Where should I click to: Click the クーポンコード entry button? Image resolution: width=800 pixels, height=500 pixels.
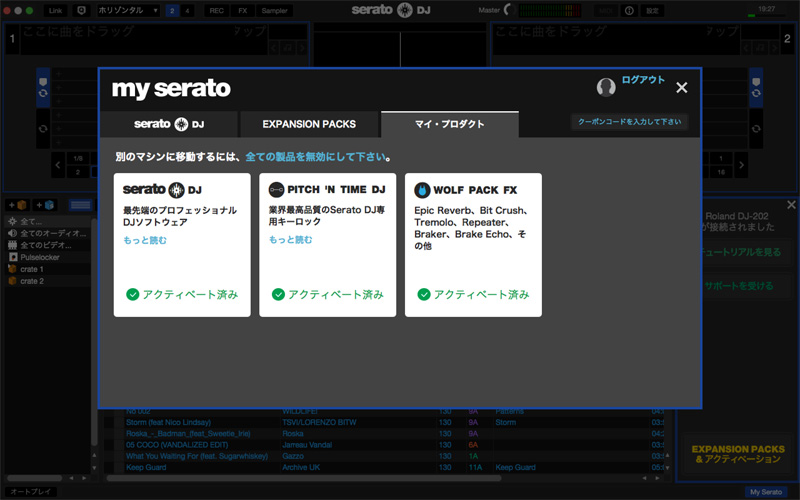click(x=629, y=122)
